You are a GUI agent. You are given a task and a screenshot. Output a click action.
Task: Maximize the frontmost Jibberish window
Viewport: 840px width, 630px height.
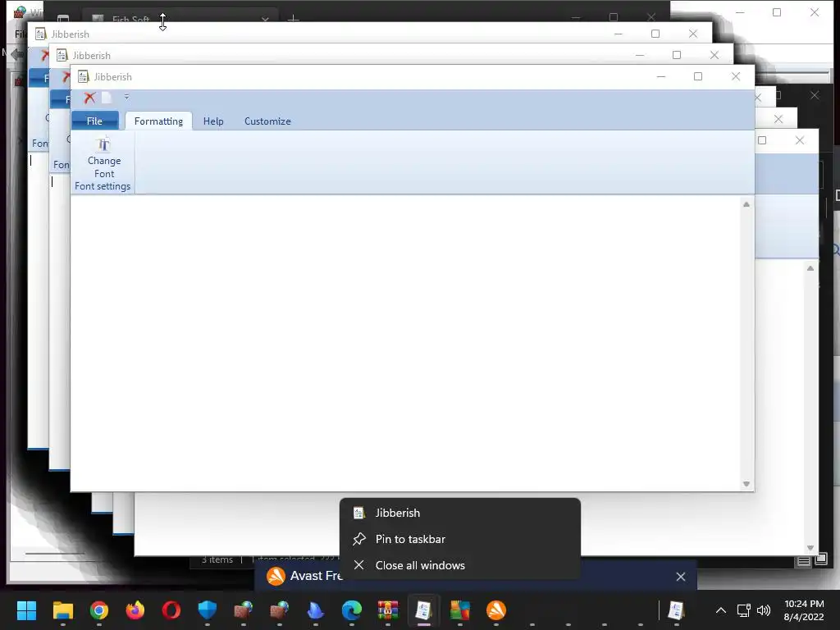[698, 76]
